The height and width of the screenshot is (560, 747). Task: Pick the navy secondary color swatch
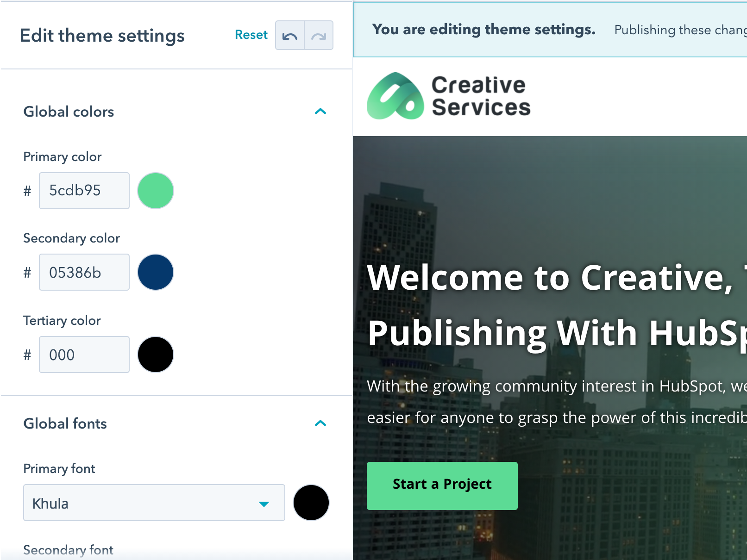click(x=156, y=272)
